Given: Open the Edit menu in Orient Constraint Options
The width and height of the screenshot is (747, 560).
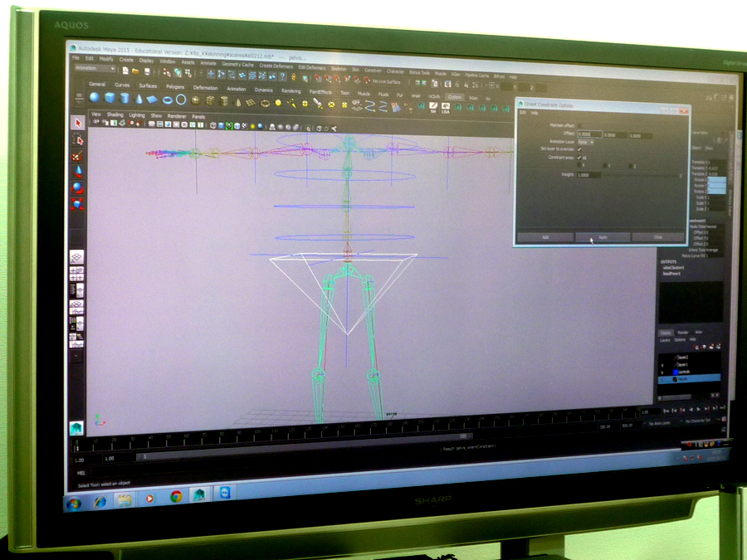Looking at the screenshot, I should click(x=523, y=113).
